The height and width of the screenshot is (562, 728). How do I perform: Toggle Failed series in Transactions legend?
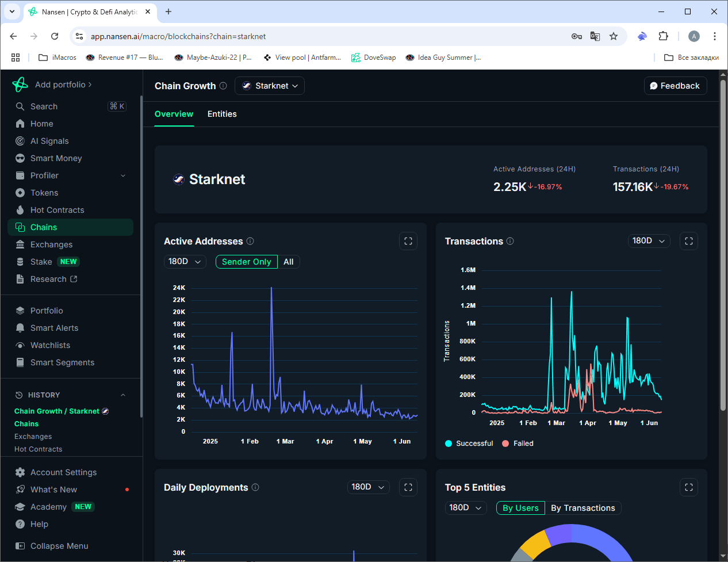tap(518, 444)
